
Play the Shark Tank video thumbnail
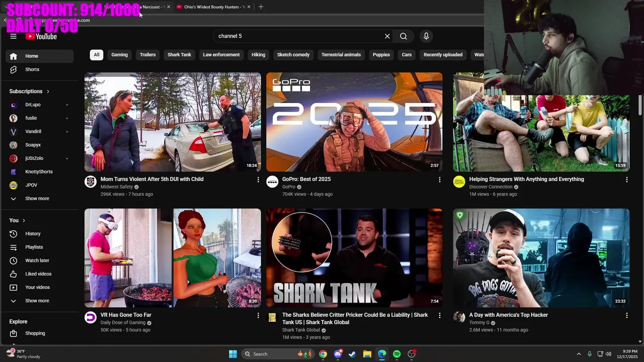click(x=354, y=258)
